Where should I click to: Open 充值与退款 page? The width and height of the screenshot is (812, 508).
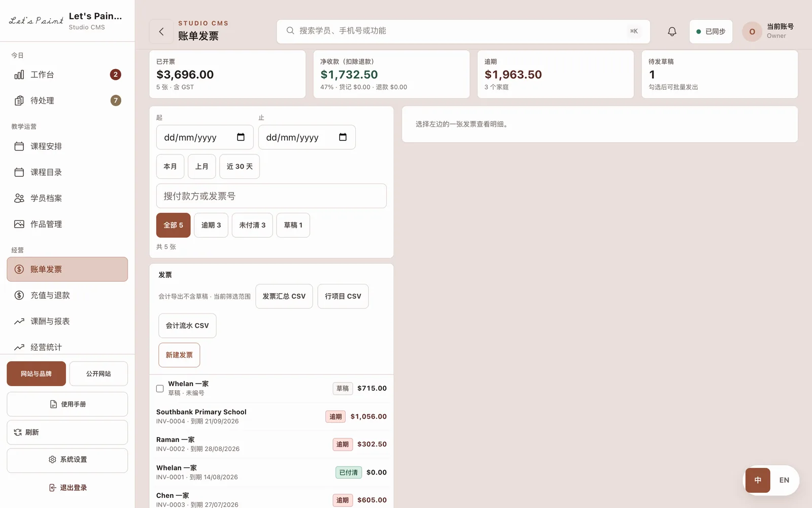click(x=67, y=295)
